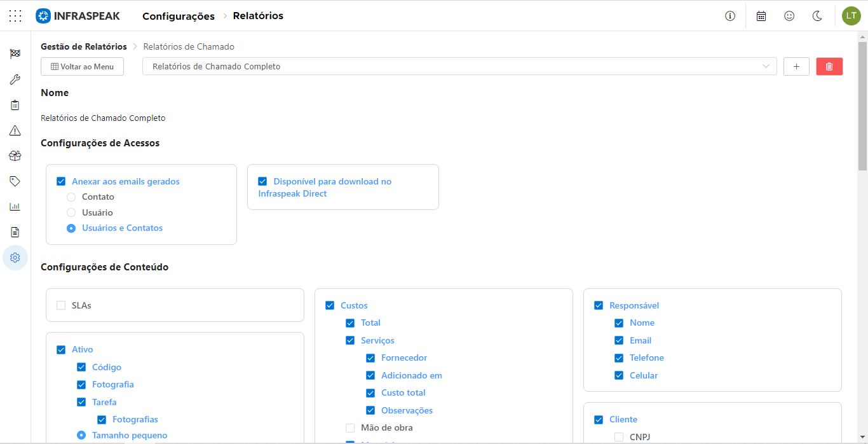Uncheck the Código checkbox
Screen dimensions: 868x444
(81, 367)
